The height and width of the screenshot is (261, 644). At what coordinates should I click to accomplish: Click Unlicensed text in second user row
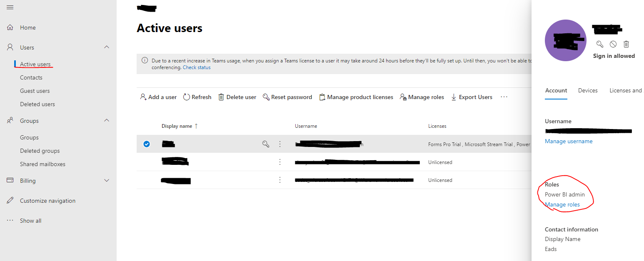pyautogui.click(x=440, y=162)
